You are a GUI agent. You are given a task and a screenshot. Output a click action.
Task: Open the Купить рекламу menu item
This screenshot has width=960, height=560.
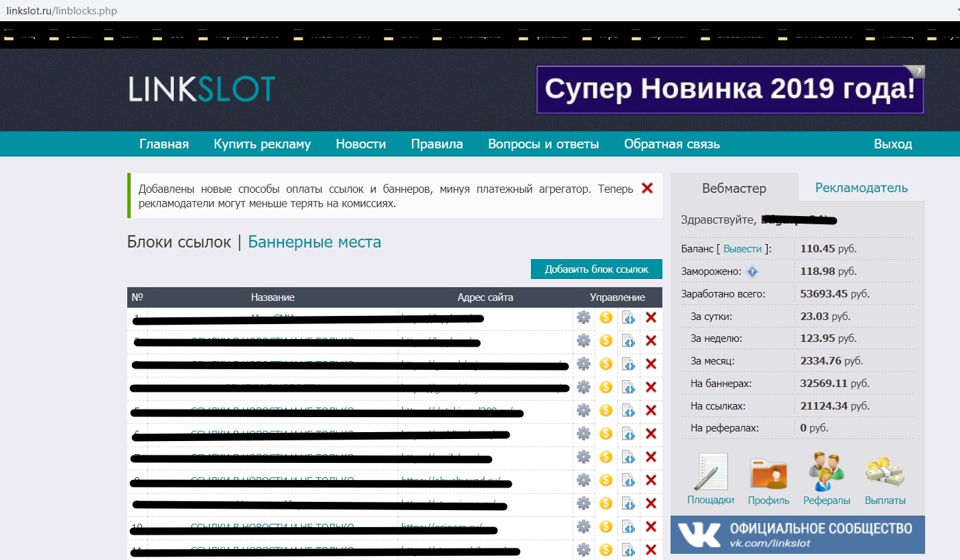click(x=262, y=144)
